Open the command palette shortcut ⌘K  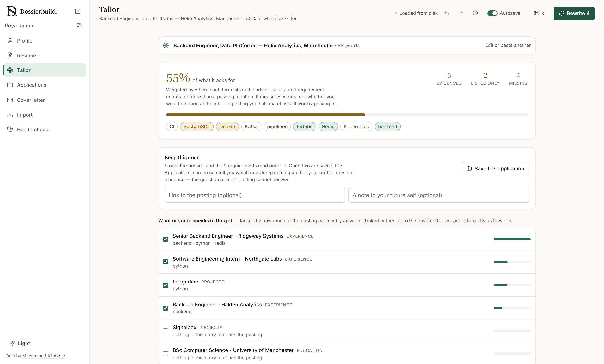pos(539,13)
